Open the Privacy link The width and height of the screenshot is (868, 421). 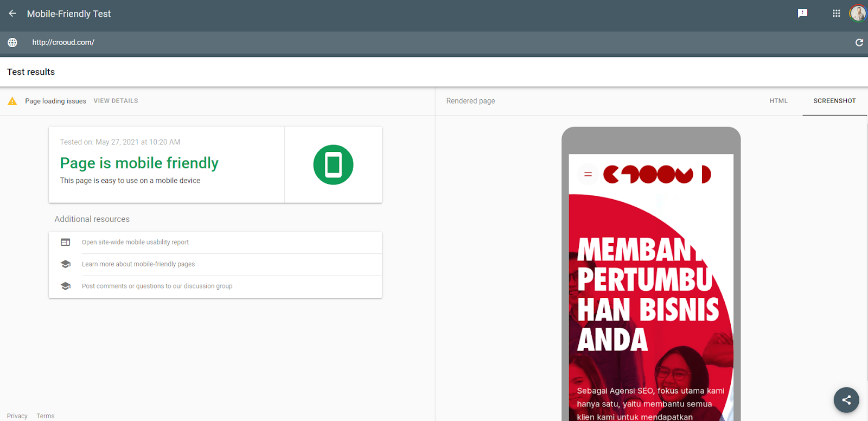(x=17, y=416)
